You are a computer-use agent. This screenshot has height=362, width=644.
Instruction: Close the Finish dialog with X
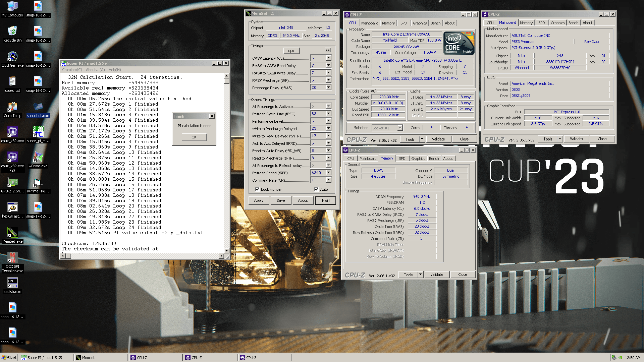pyautogui.click(x=212, y=116)
